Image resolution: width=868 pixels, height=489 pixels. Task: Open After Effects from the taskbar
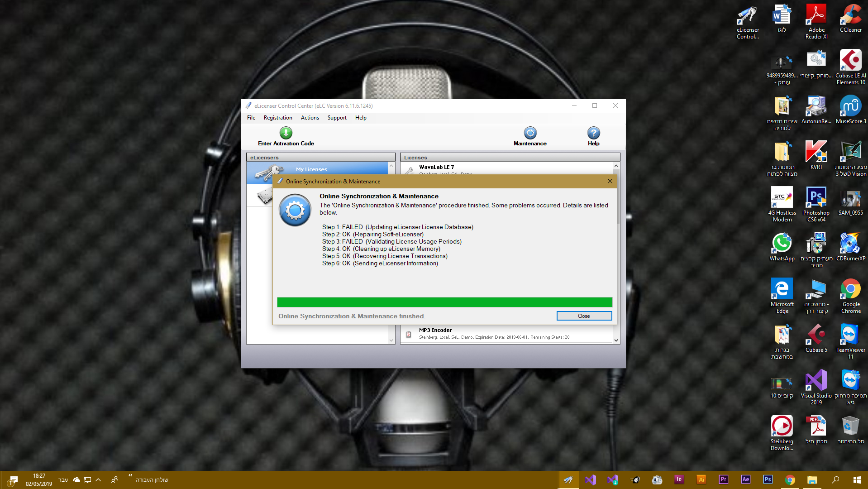point(746,479)
